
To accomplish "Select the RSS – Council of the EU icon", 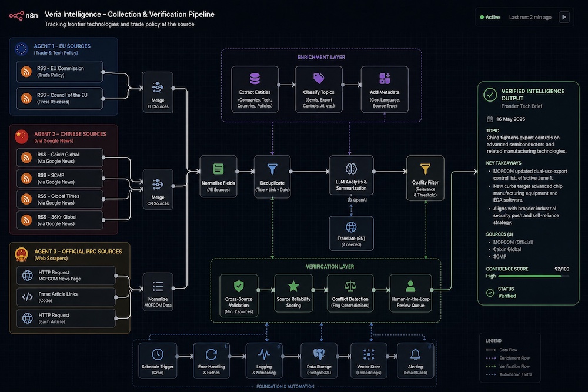I will tap(26, 98).
